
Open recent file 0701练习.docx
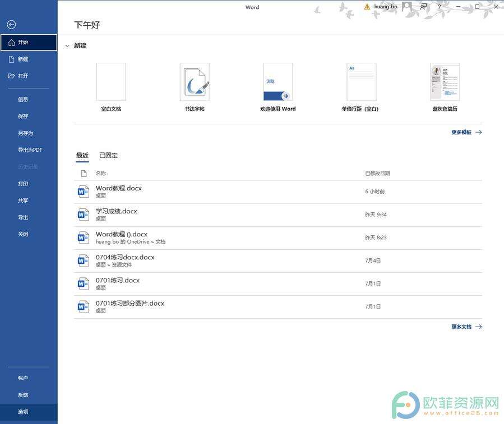coord(278,284)
